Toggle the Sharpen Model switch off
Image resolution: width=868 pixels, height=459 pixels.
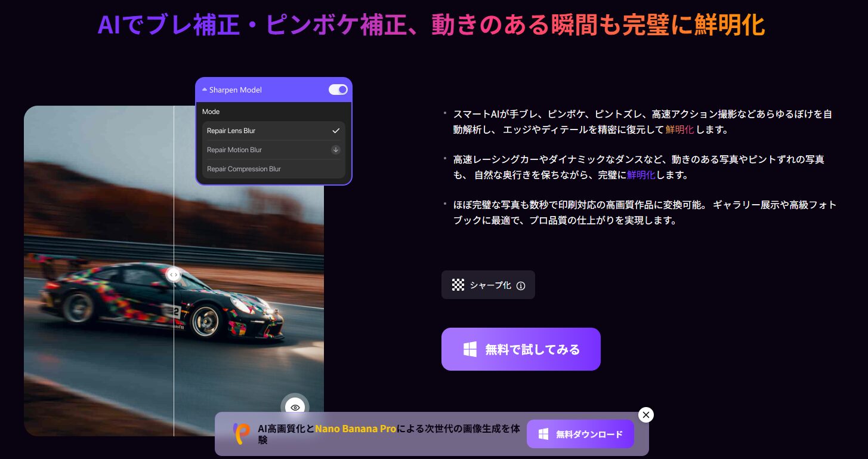click(x=338, y=90)
